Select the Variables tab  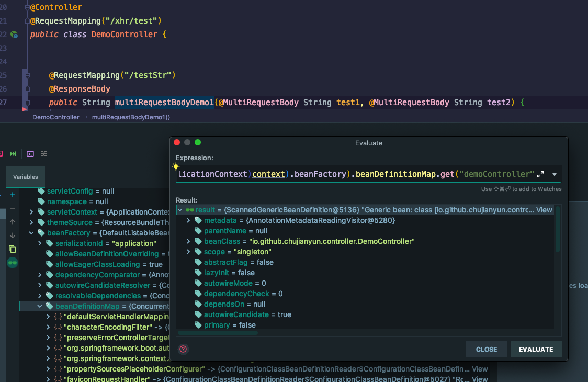pyautogui.click(x=26, y=177)
